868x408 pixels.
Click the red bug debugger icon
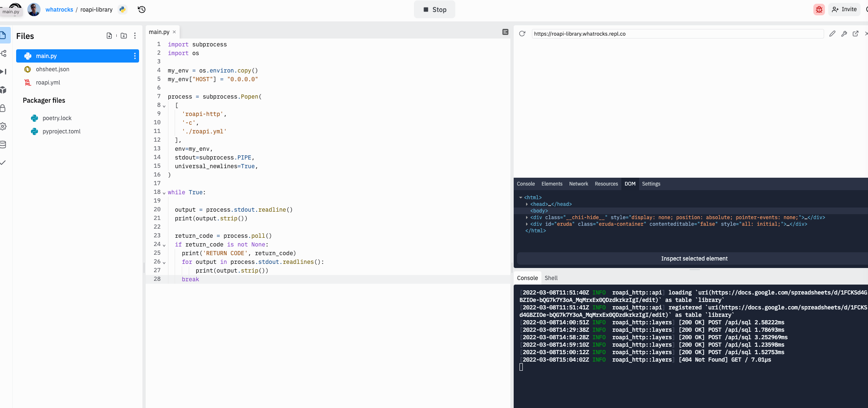(819, 10)
